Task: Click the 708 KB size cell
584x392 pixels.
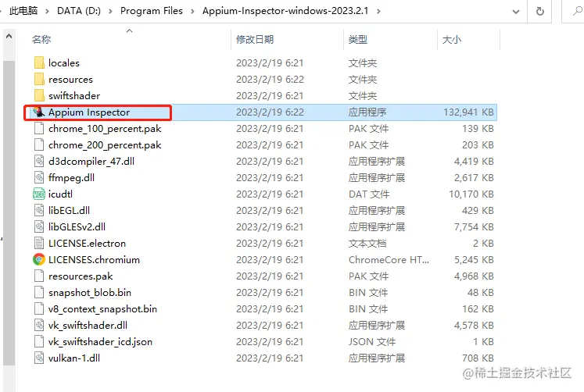Action: pyautogui.click(x=478, y=358)
